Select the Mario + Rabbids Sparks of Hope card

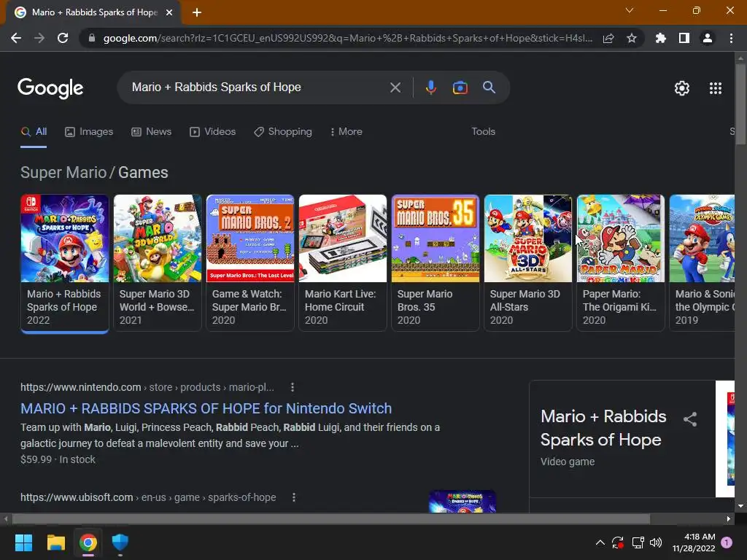click(65, 262)
